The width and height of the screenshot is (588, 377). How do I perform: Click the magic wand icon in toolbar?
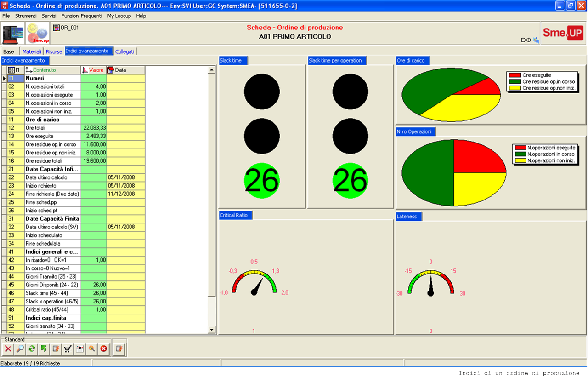tap(92, 349)
